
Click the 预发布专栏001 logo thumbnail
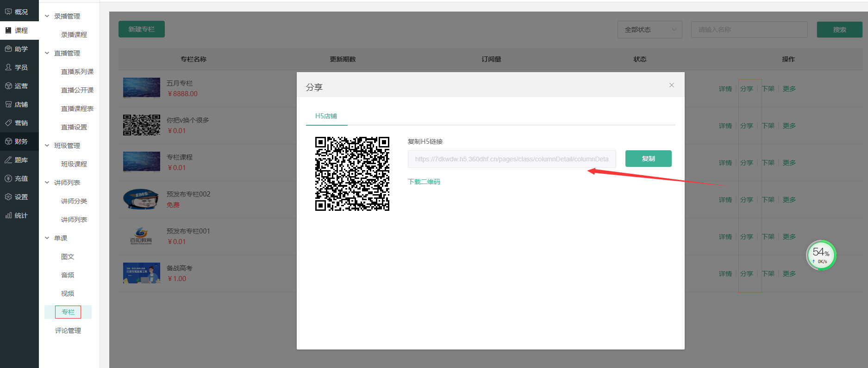tap(141, 236)
